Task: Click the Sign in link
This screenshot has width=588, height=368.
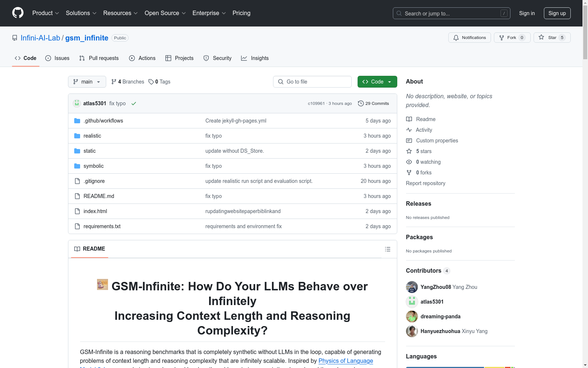Action: [527, 13]
